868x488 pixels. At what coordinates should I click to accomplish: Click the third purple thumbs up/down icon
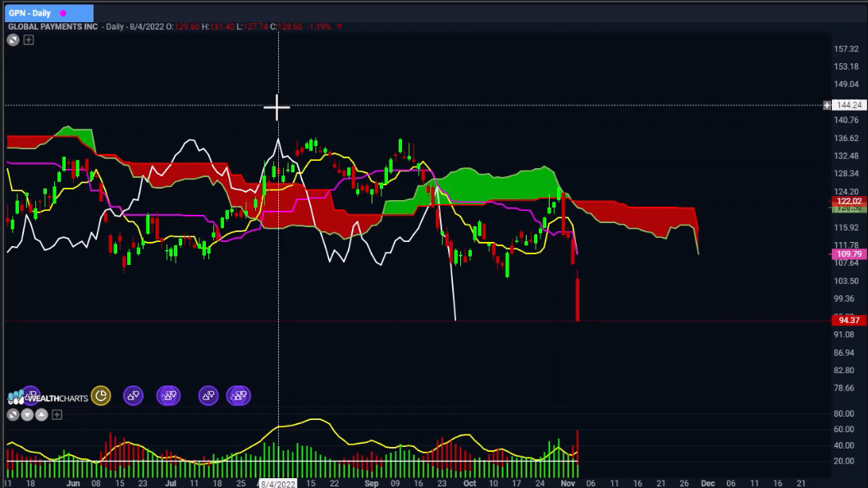(x=168, y=395)
